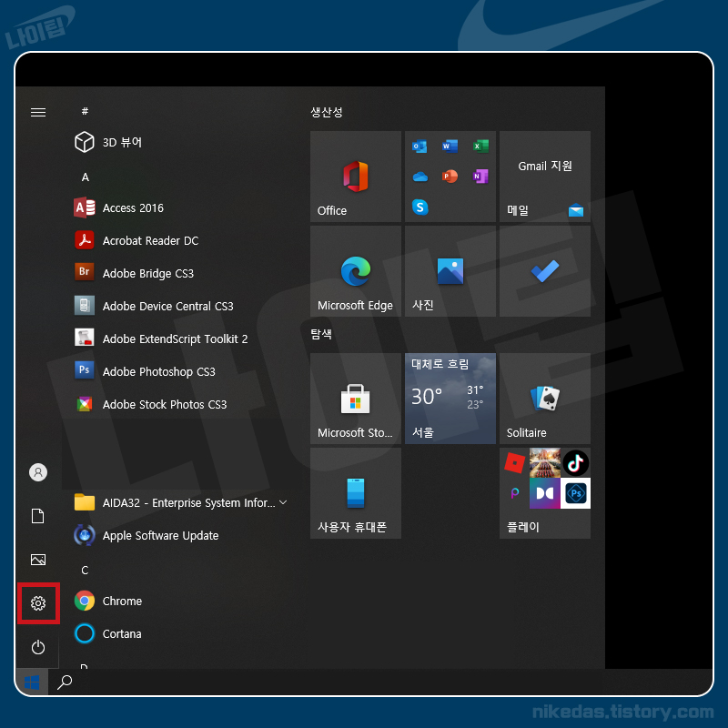Open Microsoft Store tile
The width and height of the screenshot is (728, 728).
(x=356, y=399)
